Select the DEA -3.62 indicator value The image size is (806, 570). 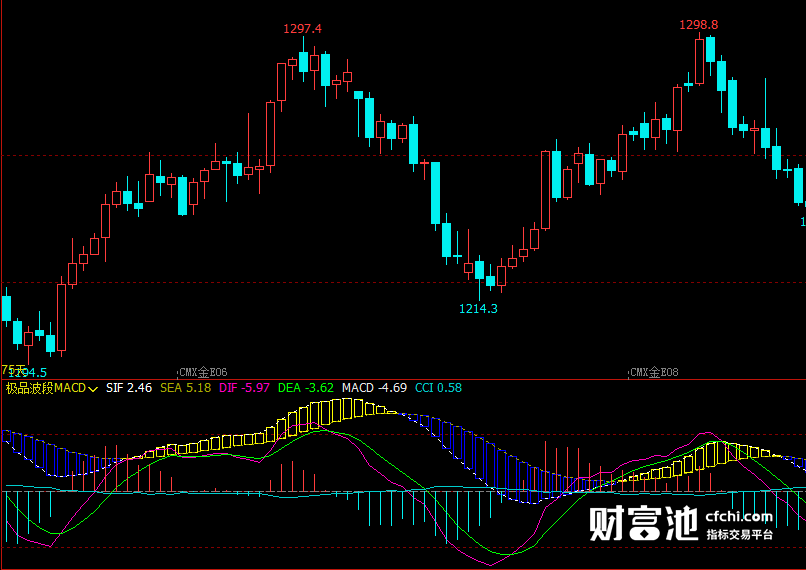click(306, 388)
